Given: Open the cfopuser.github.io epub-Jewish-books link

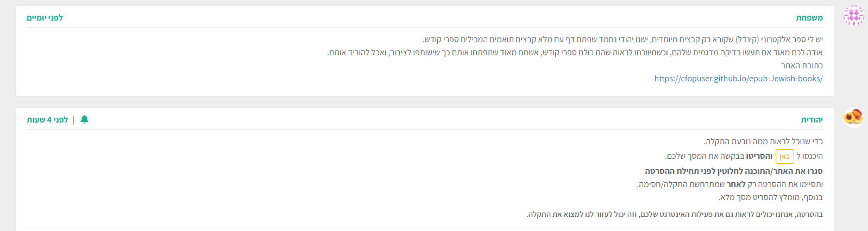Looking at the screenshot, I should click(x=738, y=79).
